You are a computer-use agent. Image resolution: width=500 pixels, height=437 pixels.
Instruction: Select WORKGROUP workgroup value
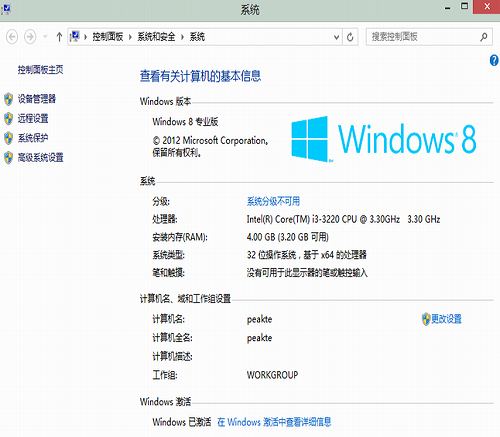[272, 375]
